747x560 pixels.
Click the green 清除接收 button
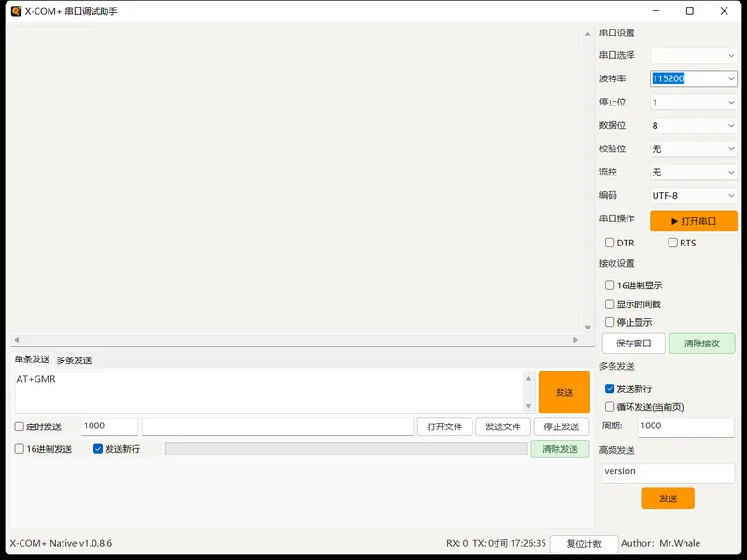point(702,343)
